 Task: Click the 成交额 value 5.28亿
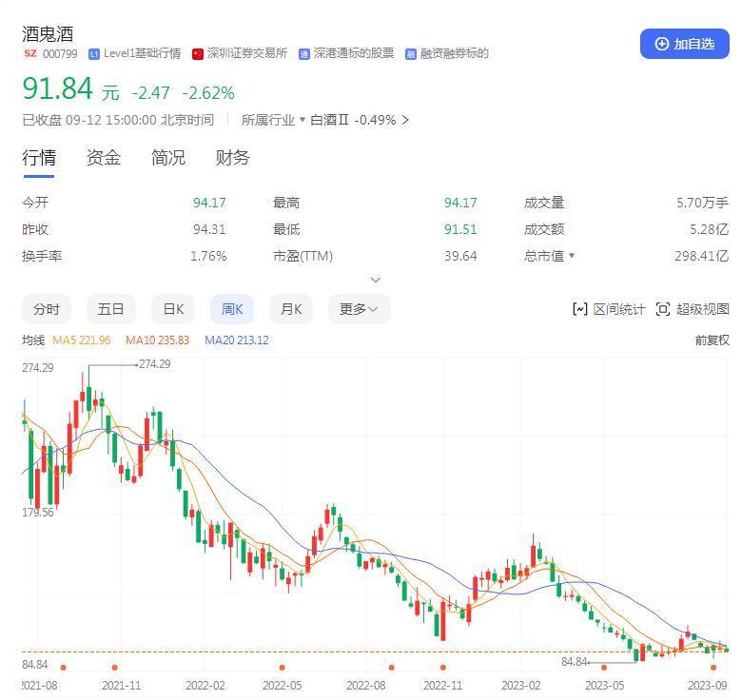pyautogui.click(x=710, y=229)
